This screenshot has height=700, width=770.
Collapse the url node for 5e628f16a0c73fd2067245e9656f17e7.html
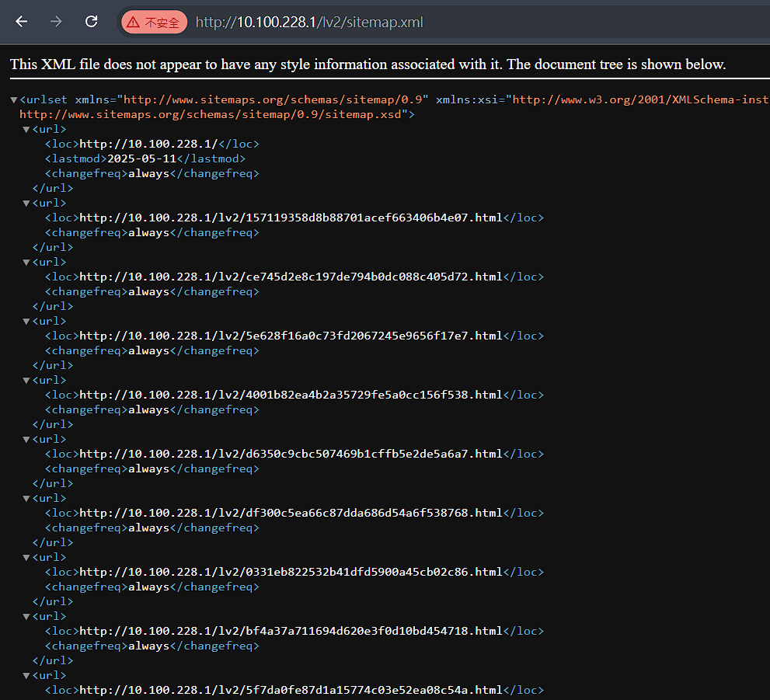(26, 322)
